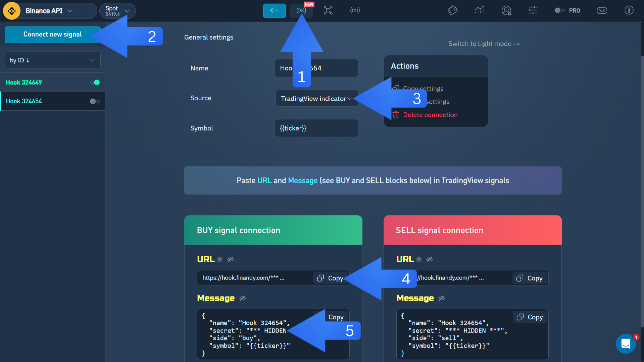644x362 pixels.
Task: Open the support chat bubble
Action: (626, 344)
